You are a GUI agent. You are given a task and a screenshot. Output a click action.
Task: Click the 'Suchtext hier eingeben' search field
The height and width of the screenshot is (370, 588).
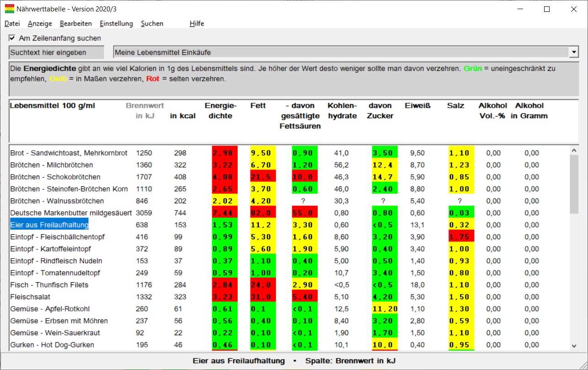click(56, 53)
